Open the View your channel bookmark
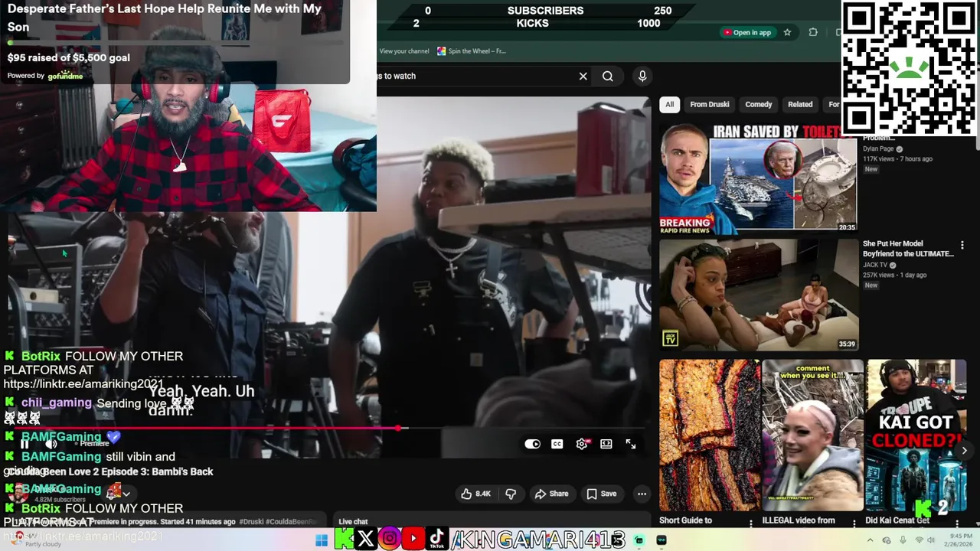 click(404, 51)
